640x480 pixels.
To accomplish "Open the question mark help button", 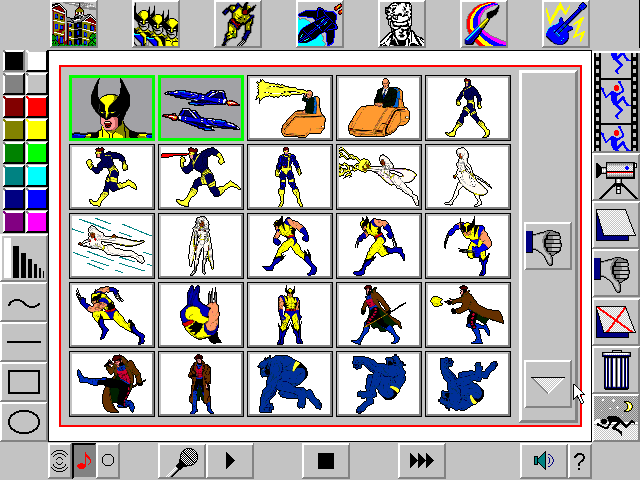I will click(579, 461).
